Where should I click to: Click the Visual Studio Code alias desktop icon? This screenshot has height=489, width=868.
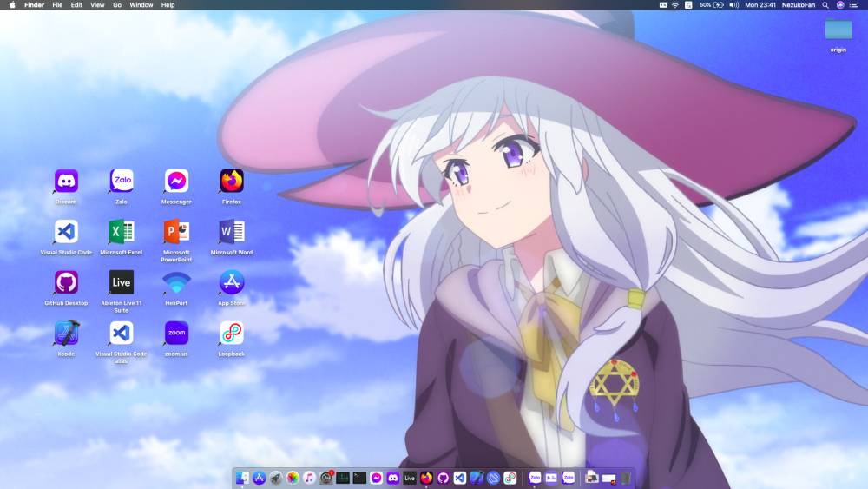(x=122, y=333)
